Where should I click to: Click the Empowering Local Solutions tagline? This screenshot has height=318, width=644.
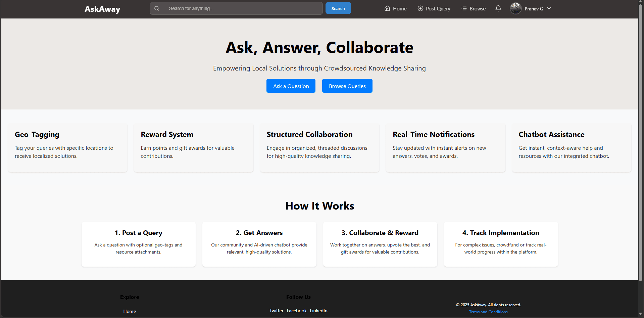point(319,68)
